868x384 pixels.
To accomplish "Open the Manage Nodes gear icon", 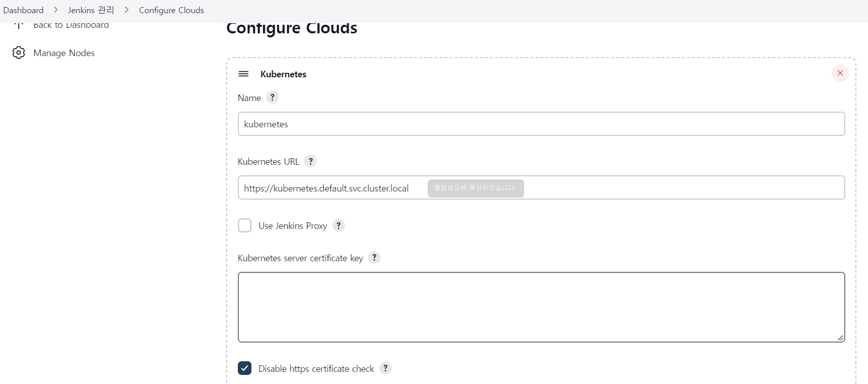I will coord(19,53).
